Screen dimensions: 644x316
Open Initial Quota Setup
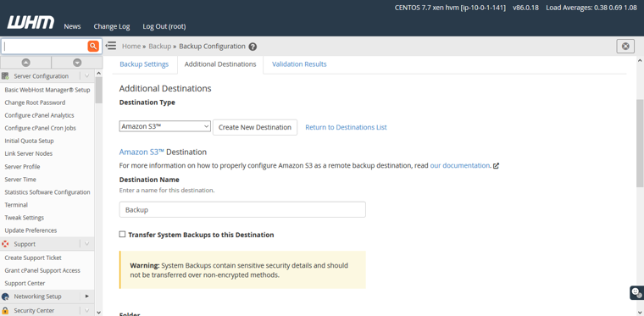click(x=29, y=141)
